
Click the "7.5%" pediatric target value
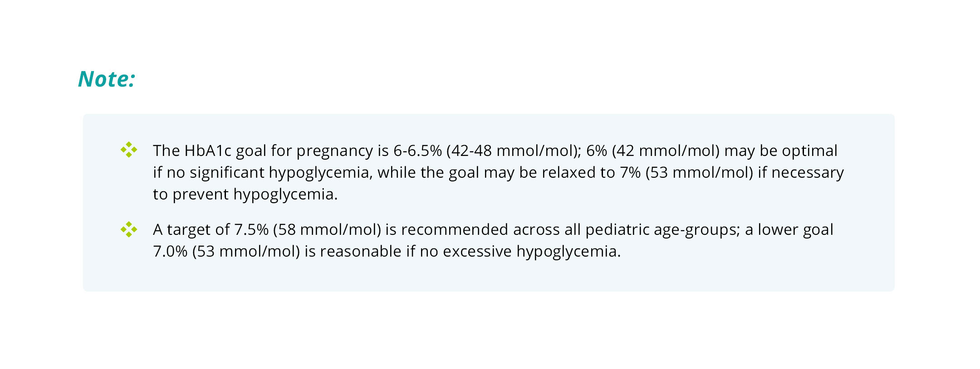pyautogui.click(x=251, y=229)
